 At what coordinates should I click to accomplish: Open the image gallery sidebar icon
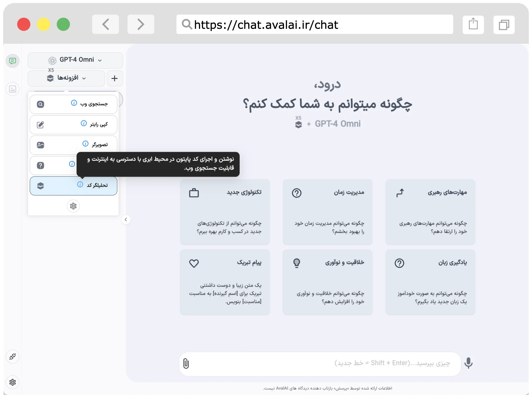[12, 89]
